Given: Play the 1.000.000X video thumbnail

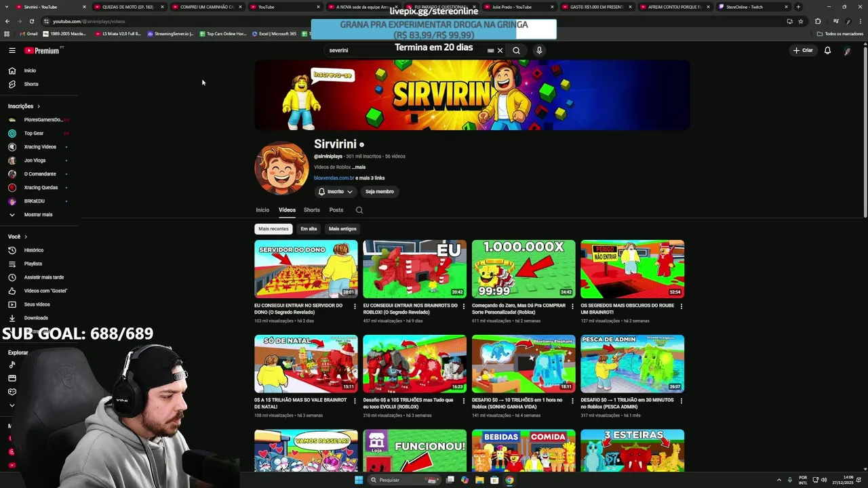Looking at the screenshot, I should coord(524,269).
